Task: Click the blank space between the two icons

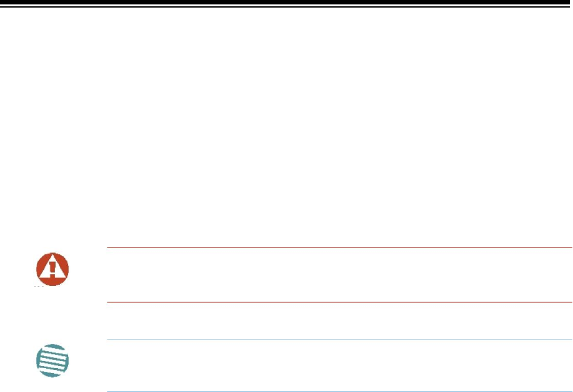Action: click(x=52, y=315)
